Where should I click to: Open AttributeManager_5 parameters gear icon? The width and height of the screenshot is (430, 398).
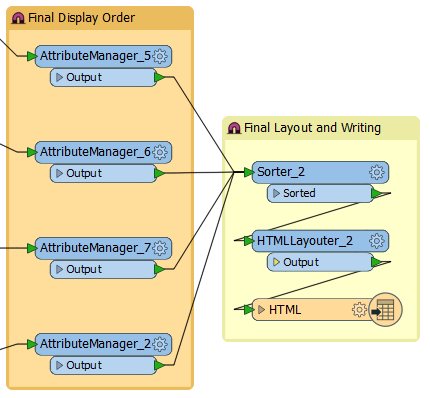pyautogui.click(x=160, y=56)
